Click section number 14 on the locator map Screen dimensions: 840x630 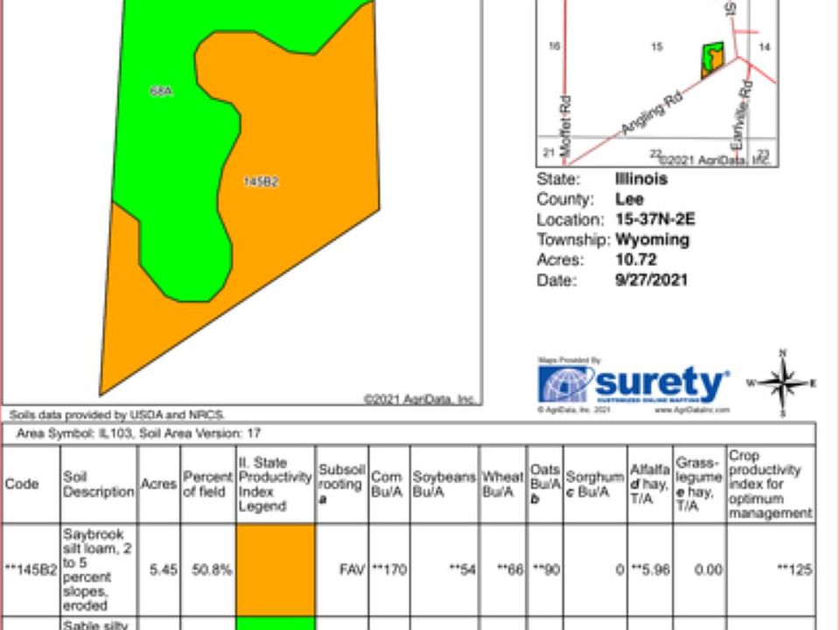tap(765, 47)
